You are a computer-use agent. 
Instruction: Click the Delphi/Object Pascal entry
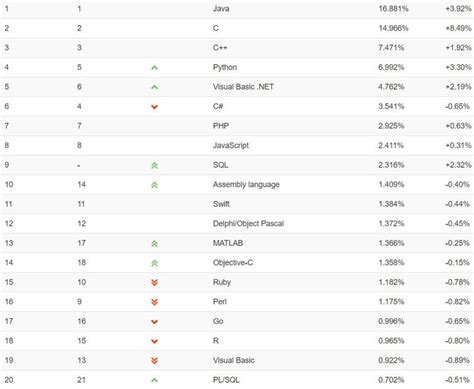[x=248, y=224]
